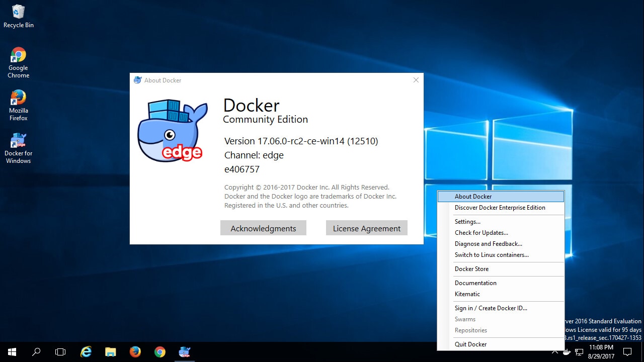Select Sign in / Create Docker ID
This screenshot has width=644, height=362.
click(491, 308)
